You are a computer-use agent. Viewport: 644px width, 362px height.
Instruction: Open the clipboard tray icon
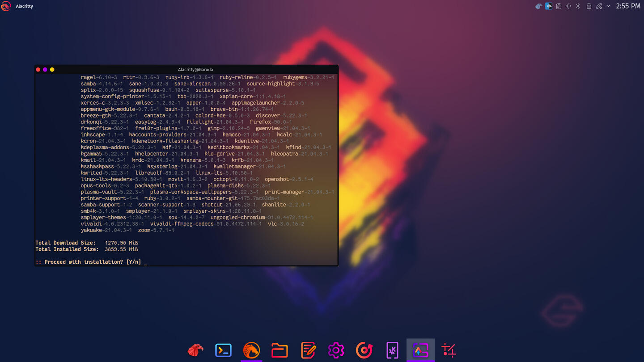[559, 6]
